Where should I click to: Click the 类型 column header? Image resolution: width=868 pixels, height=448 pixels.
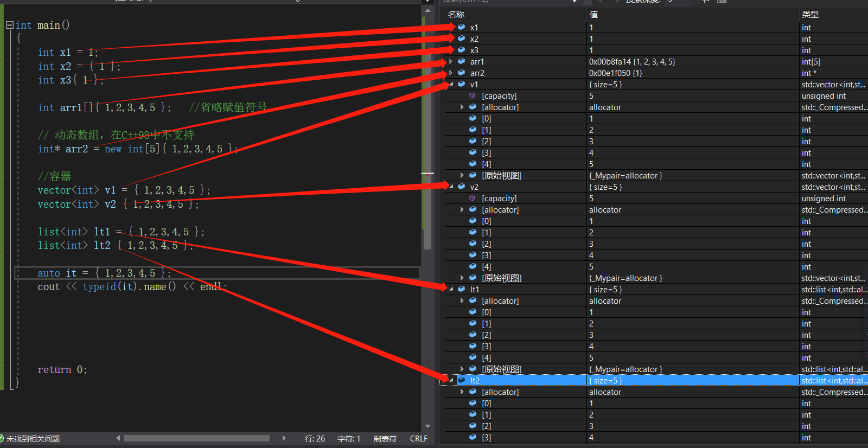(x=810, y=14)
